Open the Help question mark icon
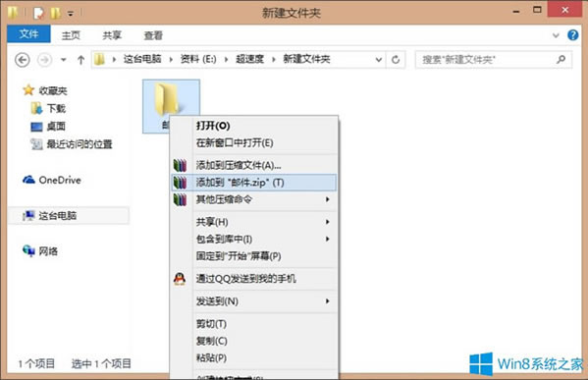588x380 pixels. coord(572,35)
